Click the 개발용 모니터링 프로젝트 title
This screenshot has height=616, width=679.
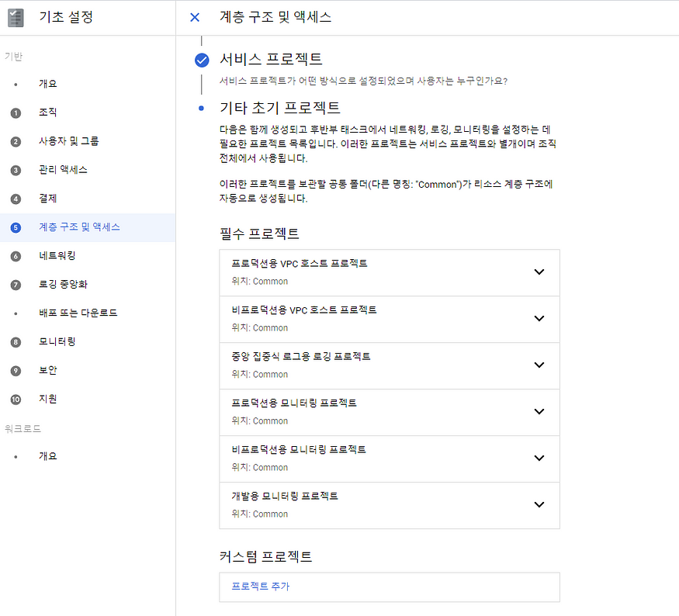click(x=285, y=496)
